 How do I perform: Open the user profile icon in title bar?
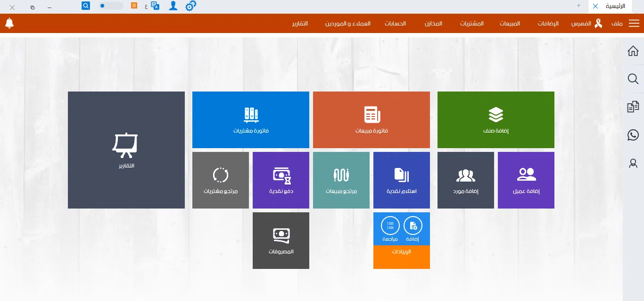pyautogui.click(x=173, y=6)
